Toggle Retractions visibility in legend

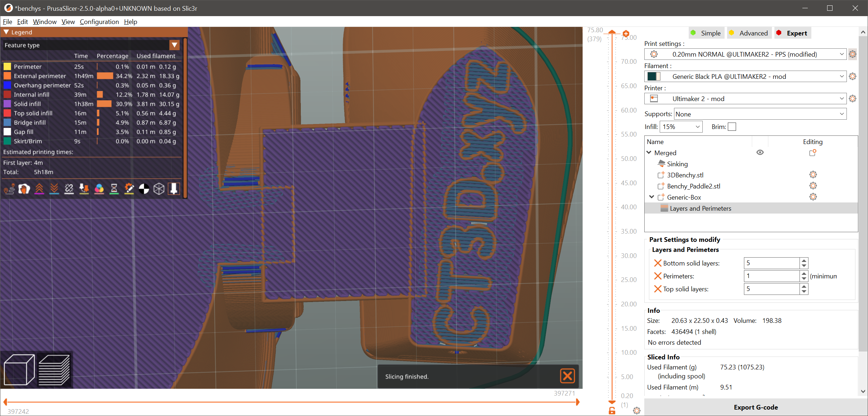pos(39,189)
